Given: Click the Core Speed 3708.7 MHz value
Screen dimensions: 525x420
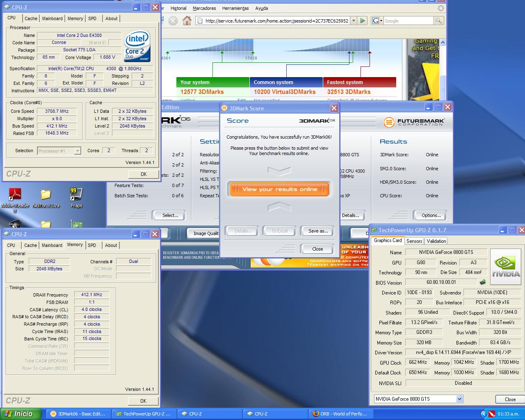Looking at the screenshot, I should coord(57,111).
